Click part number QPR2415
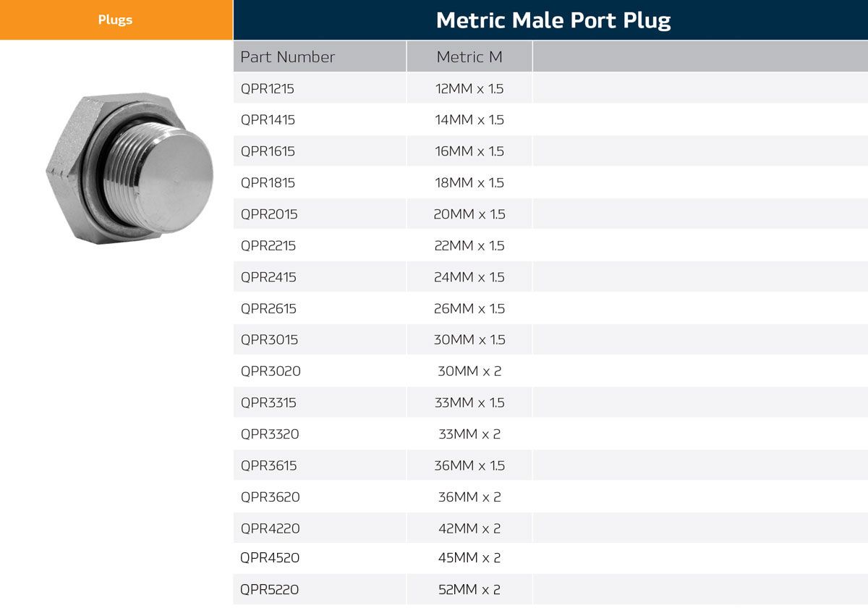The width and height of the screenshot is (868, 608). click(268, 277)
